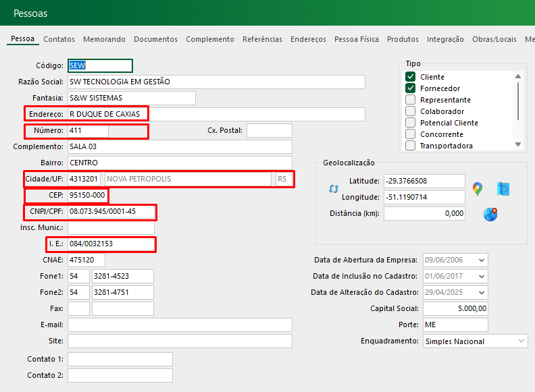The height and width of the screenshot is (392, 535).
Task: Click the Porte field showing ME
Action: 455,325
